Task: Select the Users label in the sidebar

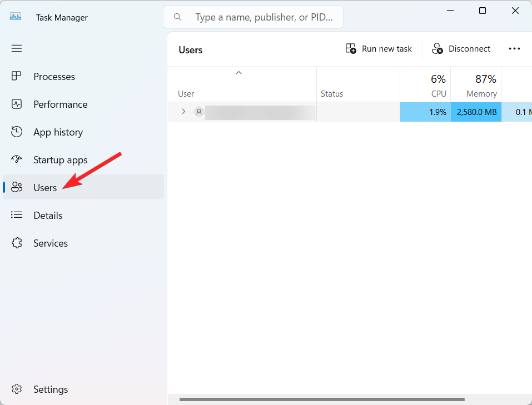Action: click(x=45, y=188)
